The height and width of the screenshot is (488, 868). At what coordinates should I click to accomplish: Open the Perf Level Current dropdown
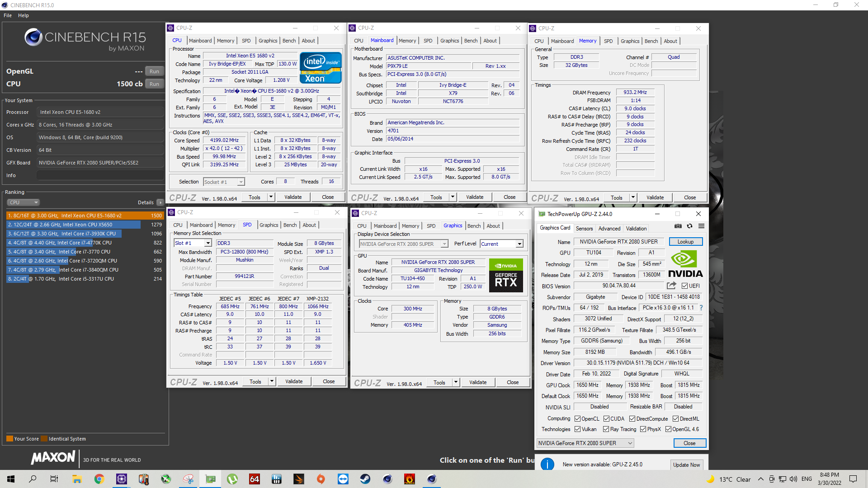click(x=519, y=244)
